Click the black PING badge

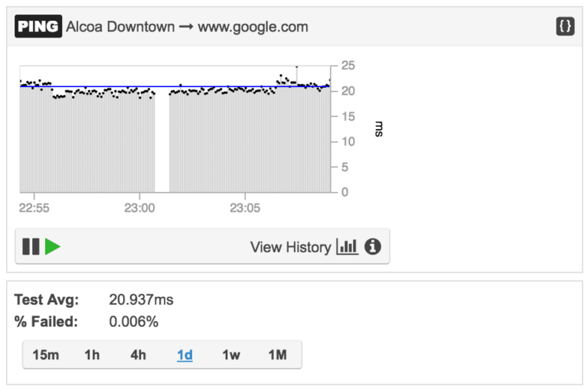pos(38,27)
